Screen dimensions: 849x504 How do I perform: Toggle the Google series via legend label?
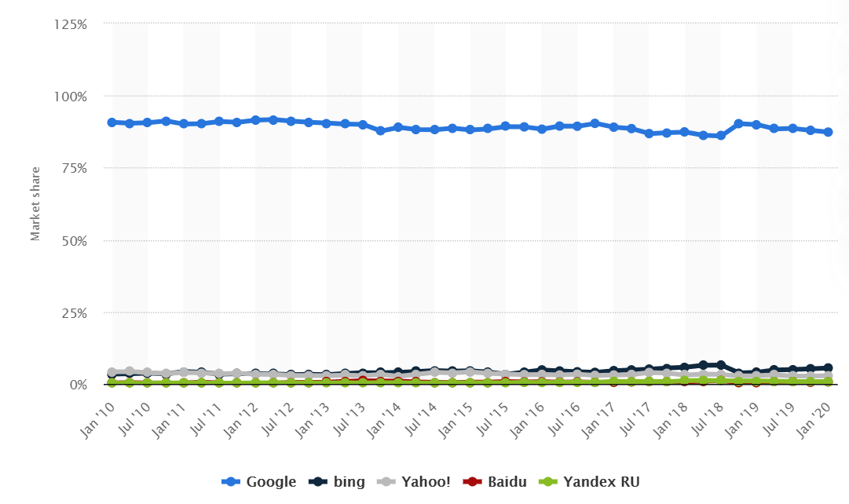(x=271, y=482)
